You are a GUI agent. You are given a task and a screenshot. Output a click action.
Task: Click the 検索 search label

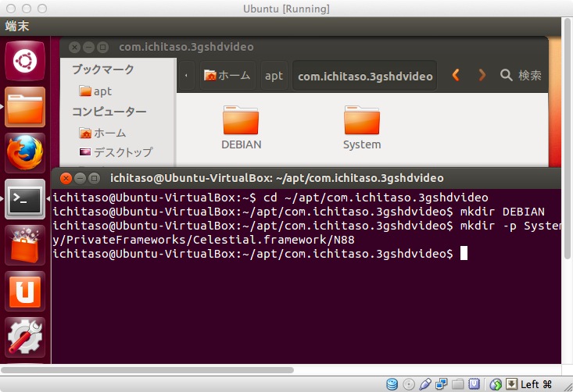click(x=530, y=75)
